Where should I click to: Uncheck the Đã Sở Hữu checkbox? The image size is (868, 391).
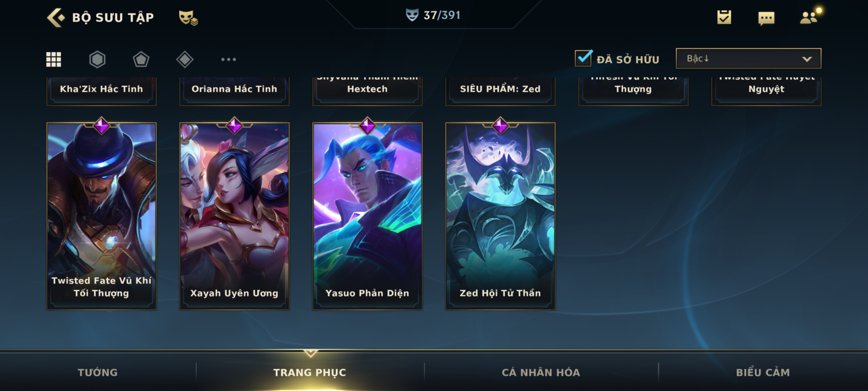(583, 58)
